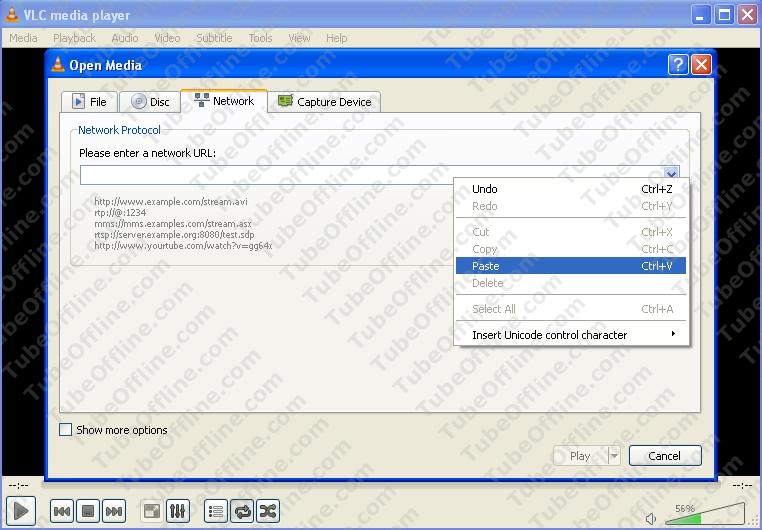
Task: Click the yourtube.com watch example URL
Action: [183, 246]
